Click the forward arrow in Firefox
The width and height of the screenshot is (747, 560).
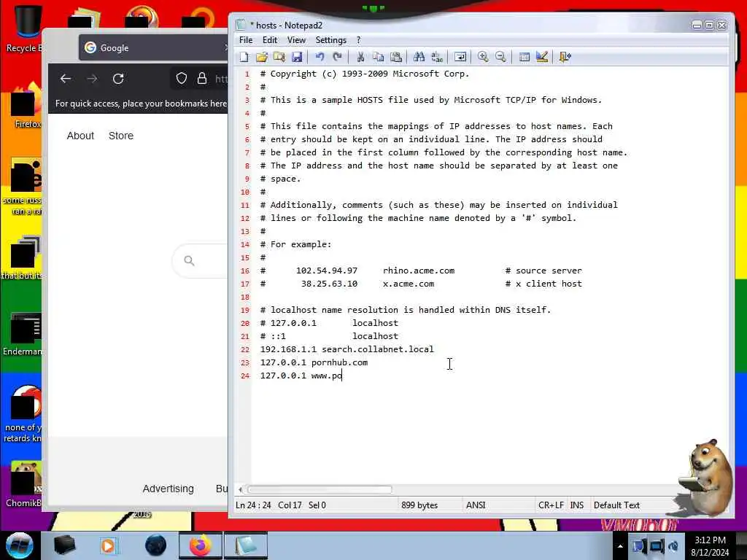point(92,79)
